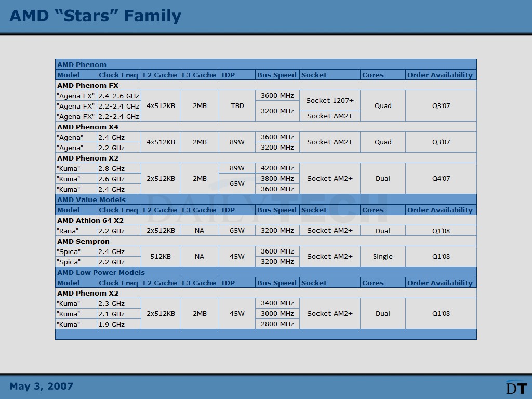The width and height of the screenshot is (532, 399).
Task: Click the DT logo in the footer
Action: pyautogui.click(x=515, y=387)
